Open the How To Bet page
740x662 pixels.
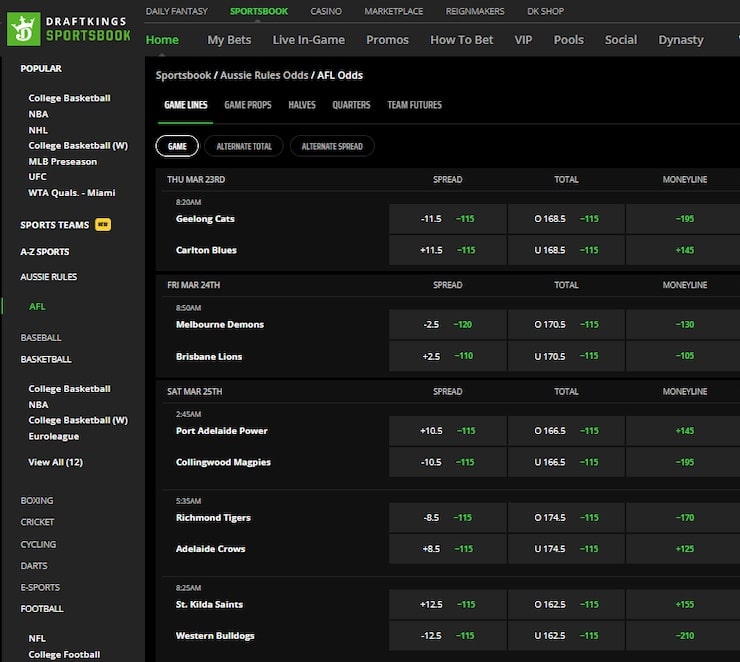pos(462,40)
